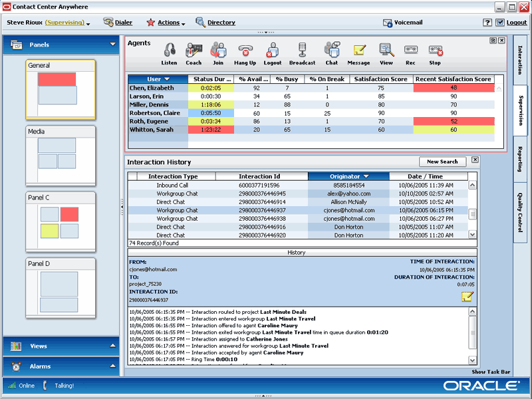The width and height of the screenshot is (532, 399).
Task: Click the interaction list scrollbar up arrow
Action: (x=472, y=185)
